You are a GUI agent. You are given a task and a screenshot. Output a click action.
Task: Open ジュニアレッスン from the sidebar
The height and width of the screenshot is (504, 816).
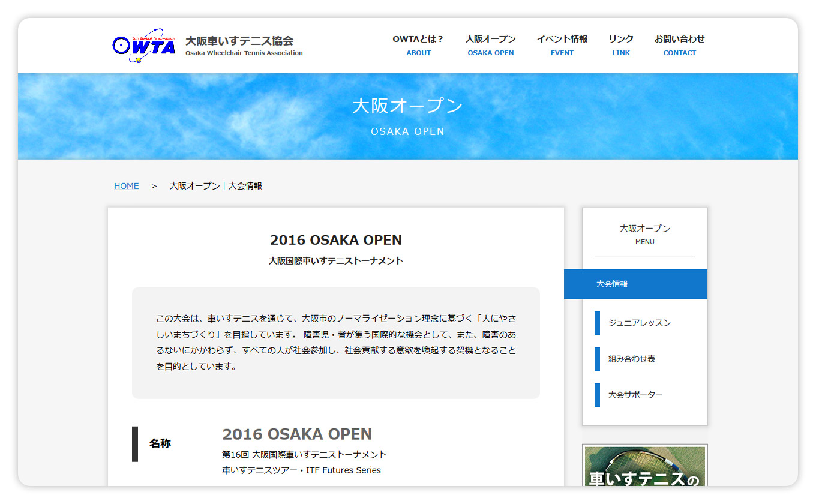(x=639, y=323)
